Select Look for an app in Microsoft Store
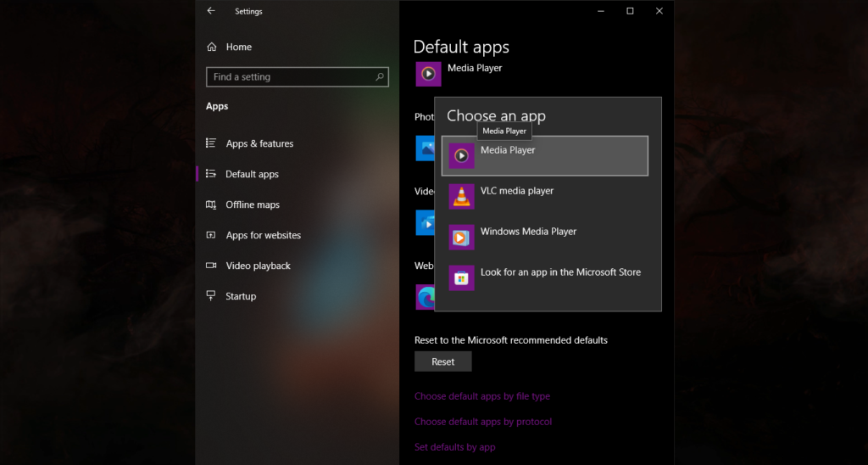868x465 pixels. click(545, 277)
